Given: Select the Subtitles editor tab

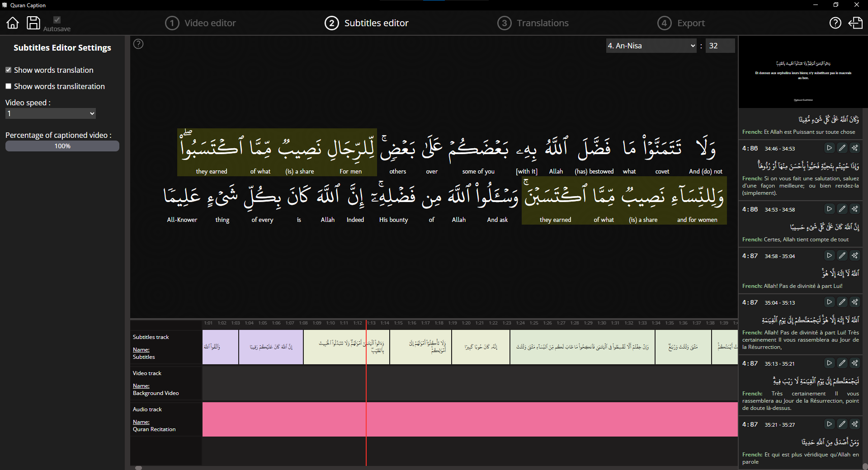Looking at the screenshot, I should coord(367,23).
